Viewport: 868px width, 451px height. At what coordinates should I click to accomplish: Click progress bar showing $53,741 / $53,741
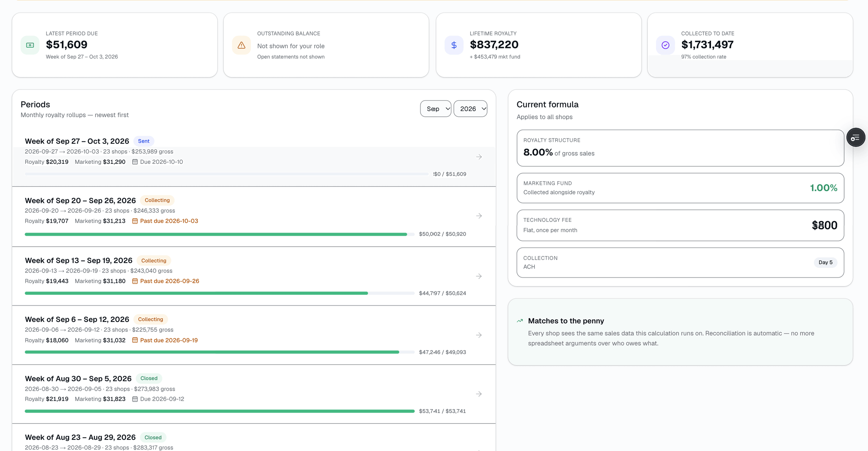point(220,411)
